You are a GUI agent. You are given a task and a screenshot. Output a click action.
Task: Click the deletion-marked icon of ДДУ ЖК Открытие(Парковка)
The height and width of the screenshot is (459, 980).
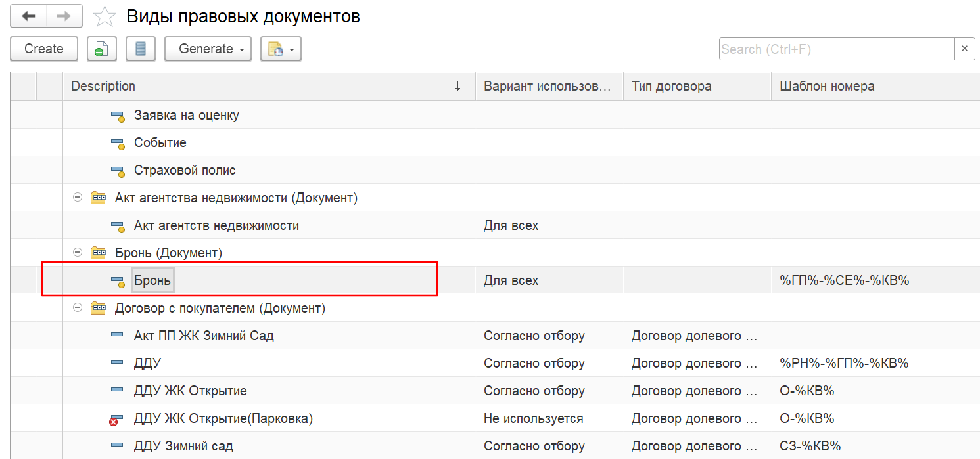(x=117, y=419)
